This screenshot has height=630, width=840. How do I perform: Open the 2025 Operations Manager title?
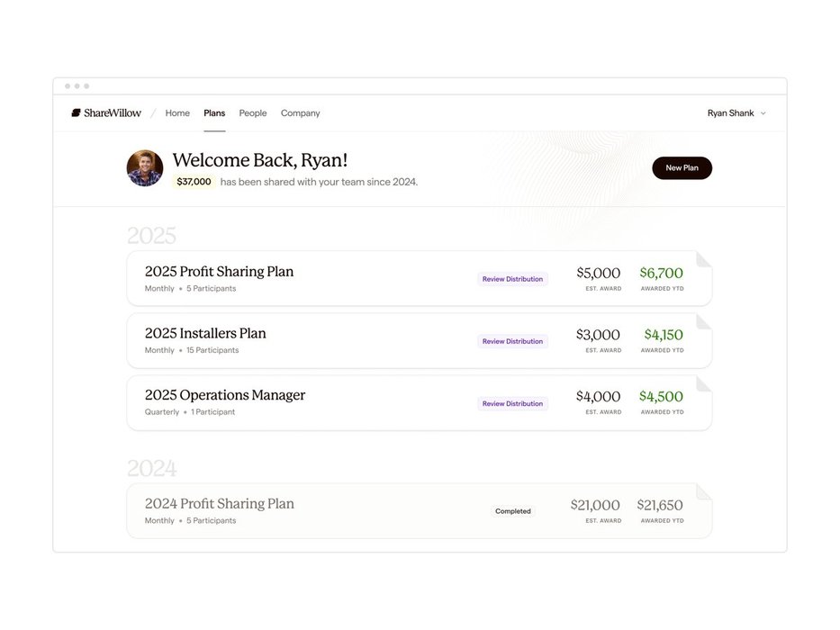coord(225,395)
